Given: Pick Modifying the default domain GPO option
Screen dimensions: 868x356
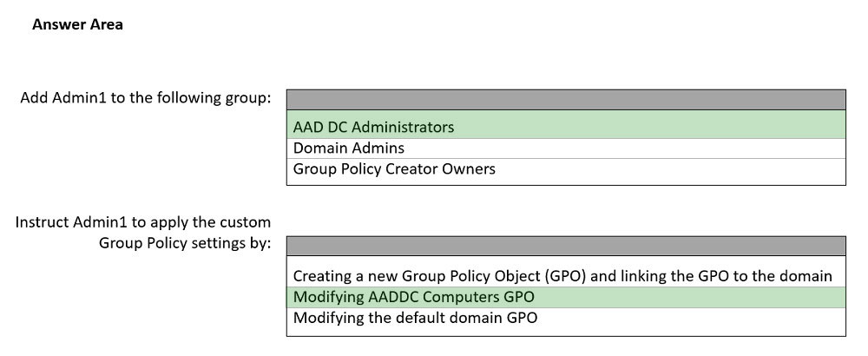Looking at the screenshot, I should tap(415, 318).
